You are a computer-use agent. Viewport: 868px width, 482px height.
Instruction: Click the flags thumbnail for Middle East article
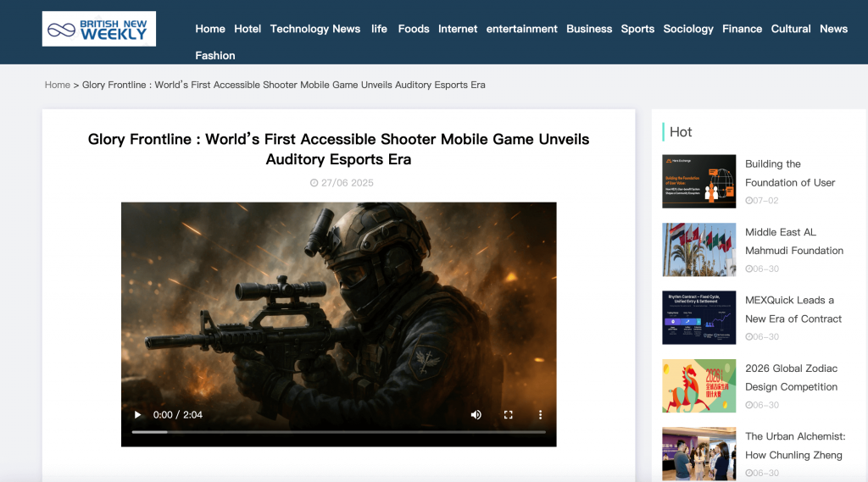[x=699, y=250]
